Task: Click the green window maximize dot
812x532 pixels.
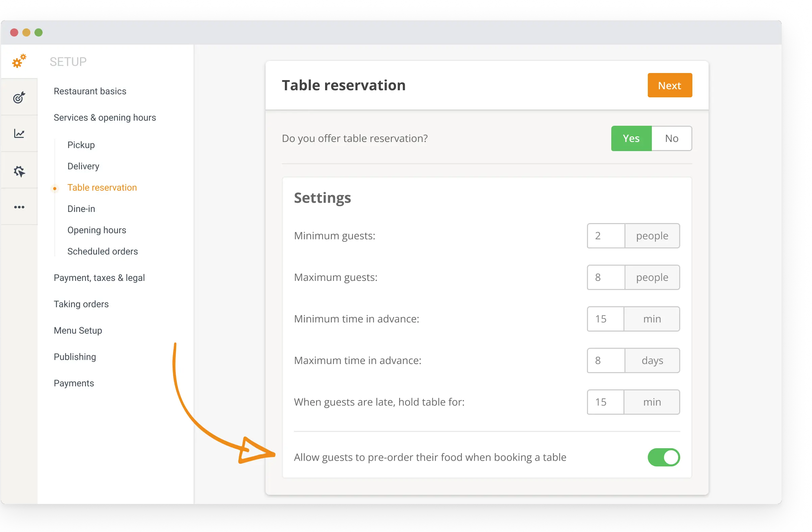Action: (39, 32)
